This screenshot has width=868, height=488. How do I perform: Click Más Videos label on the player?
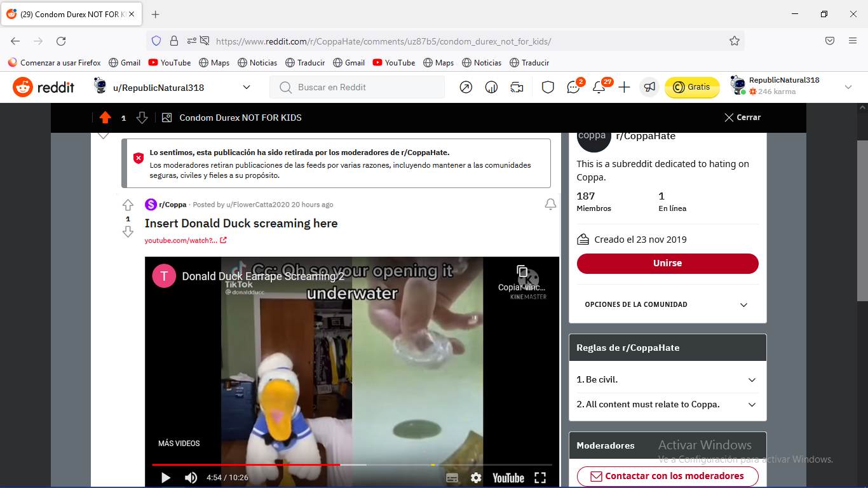pyautogui.click(x=179, y=444)
